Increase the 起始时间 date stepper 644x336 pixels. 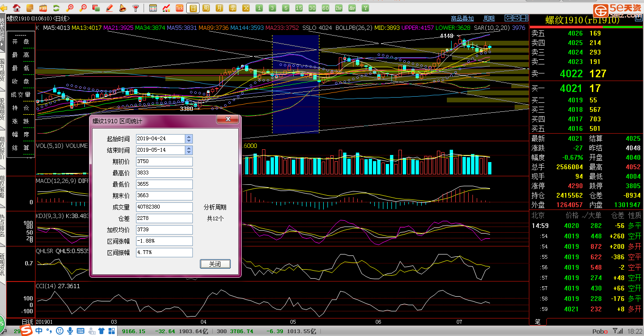point(189,136)
